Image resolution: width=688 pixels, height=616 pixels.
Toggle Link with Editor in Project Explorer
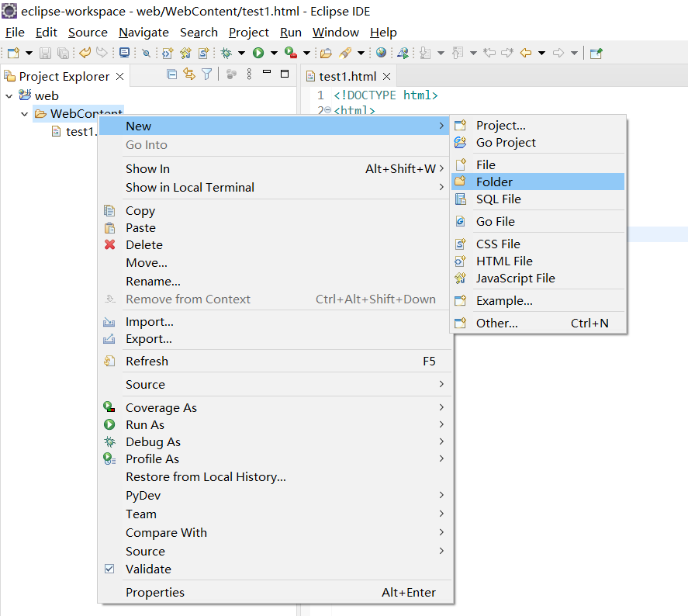[189, 74]
